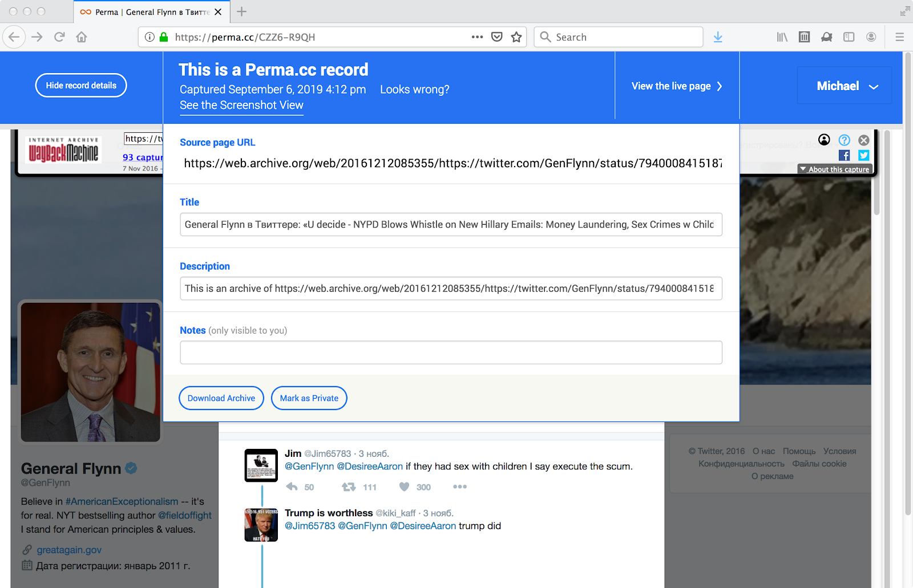Screen dimensions: 913x588
Task: Toggle the browser sidebar view
Action: pyautogui.click(x=849, y=37)
